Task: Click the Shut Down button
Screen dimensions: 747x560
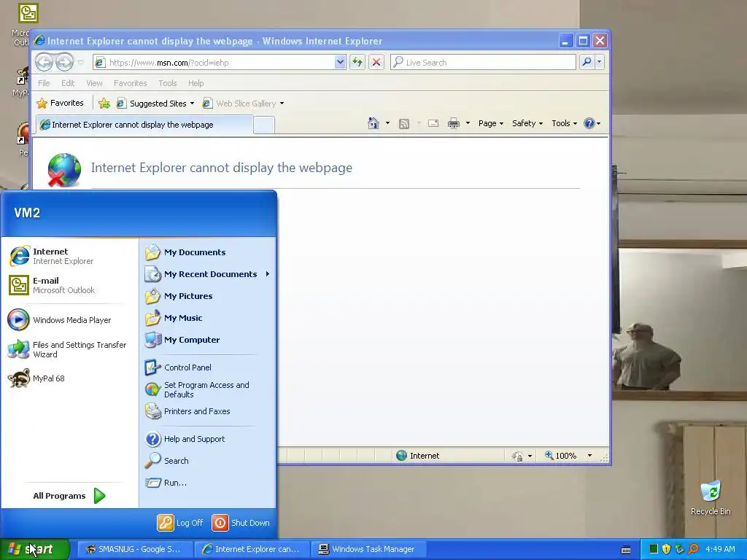Action: tap(241, 523)
